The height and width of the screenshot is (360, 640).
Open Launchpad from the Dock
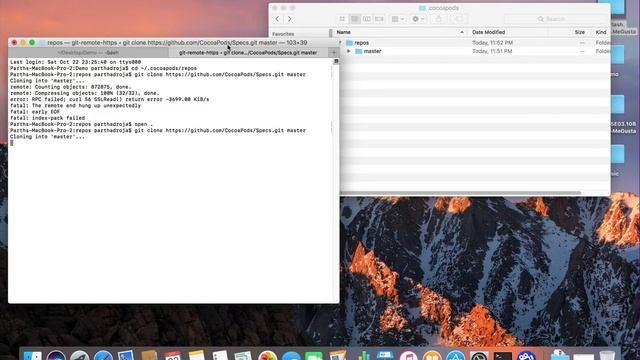pyautogui.click(x=80, y=356)
